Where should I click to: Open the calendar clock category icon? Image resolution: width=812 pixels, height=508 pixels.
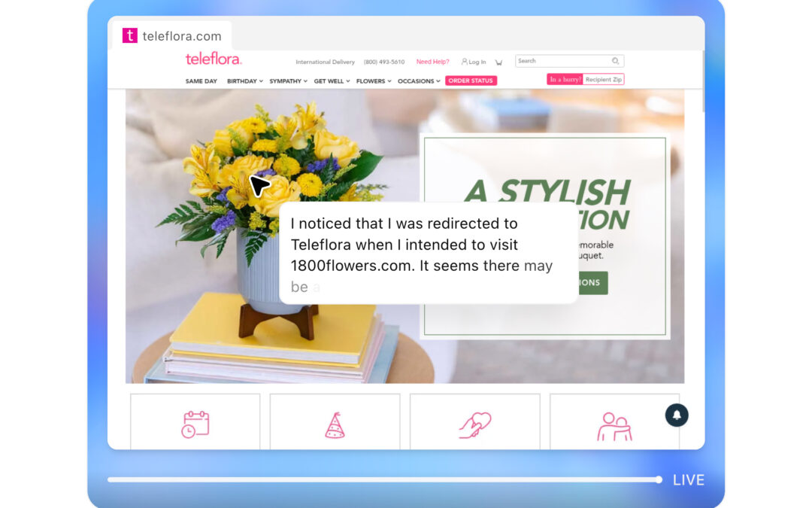(195, 424)
